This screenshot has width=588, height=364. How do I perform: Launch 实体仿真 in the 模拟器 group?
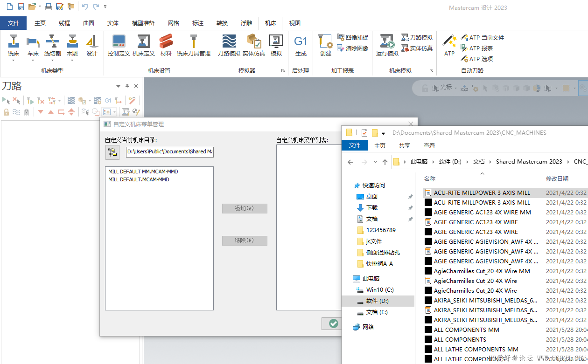pyautogui.click(x=254, y=45)
